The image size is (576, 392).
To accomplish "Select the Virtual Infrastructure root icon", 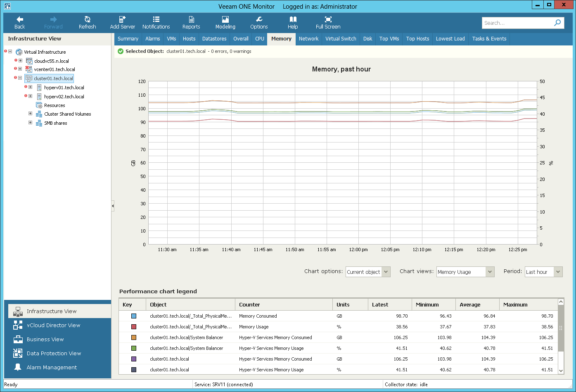I will (x=19, y=52).
